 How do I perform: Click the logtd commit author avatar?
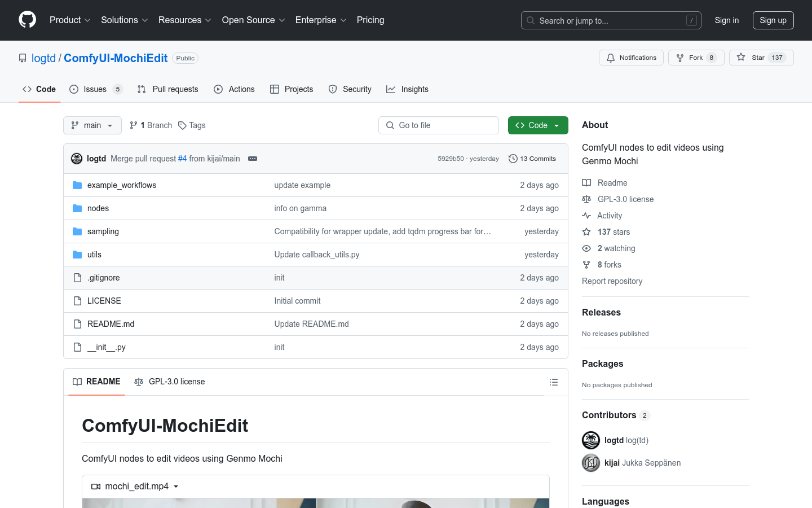(77, 159)
